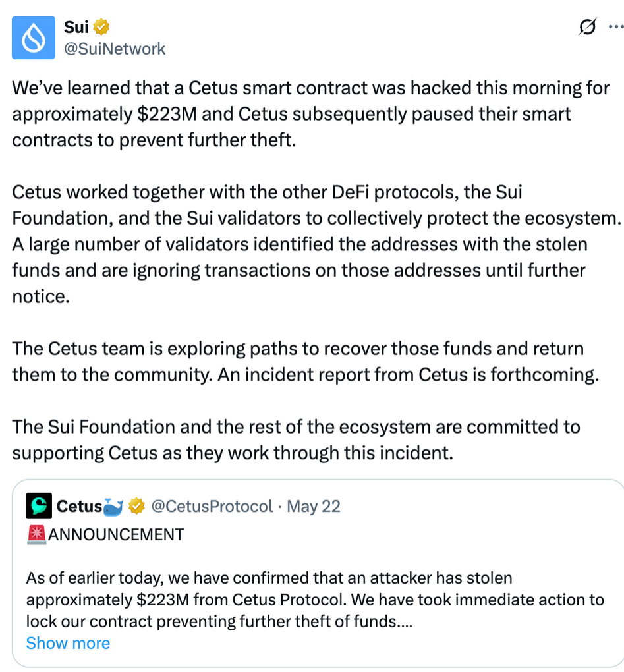624x672 pixels.
Task: Click the paragraph about recovering funds
Action: [x=306, y=361]
